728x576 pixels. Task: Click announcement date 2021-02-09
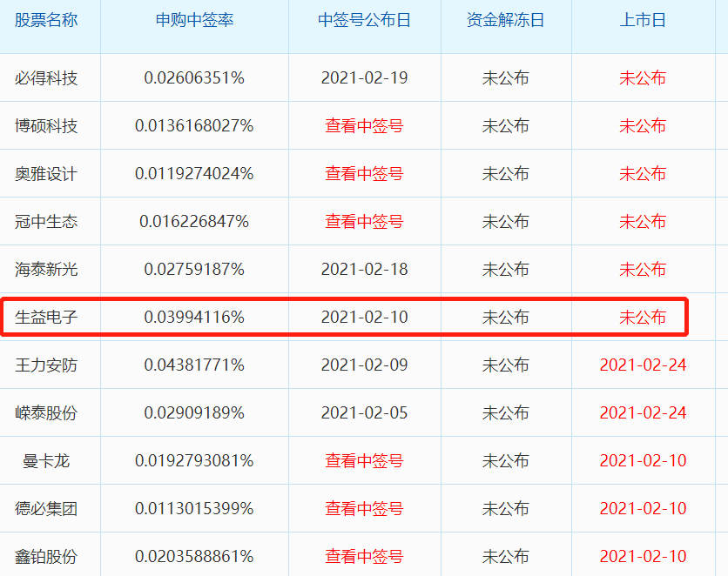click(364, 365)
